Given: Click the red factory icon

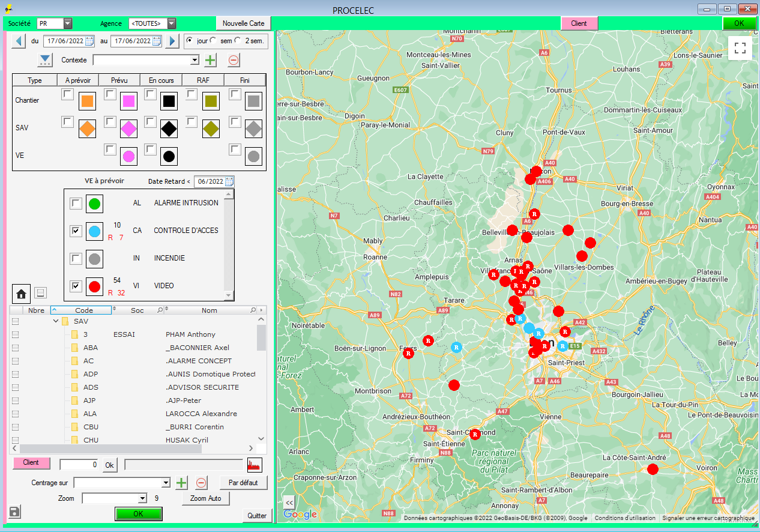Looking at the screenshot, I should 255,465.
